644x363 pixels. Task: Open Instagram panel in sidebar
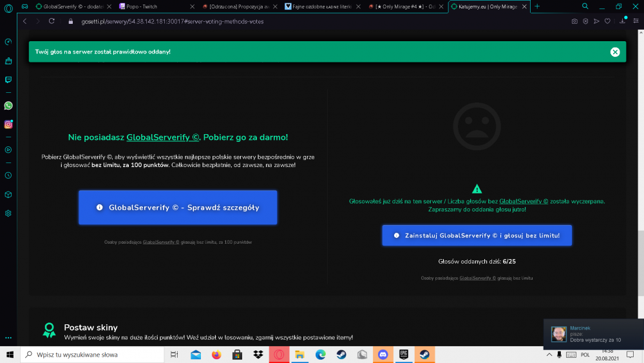coord(8,124)
